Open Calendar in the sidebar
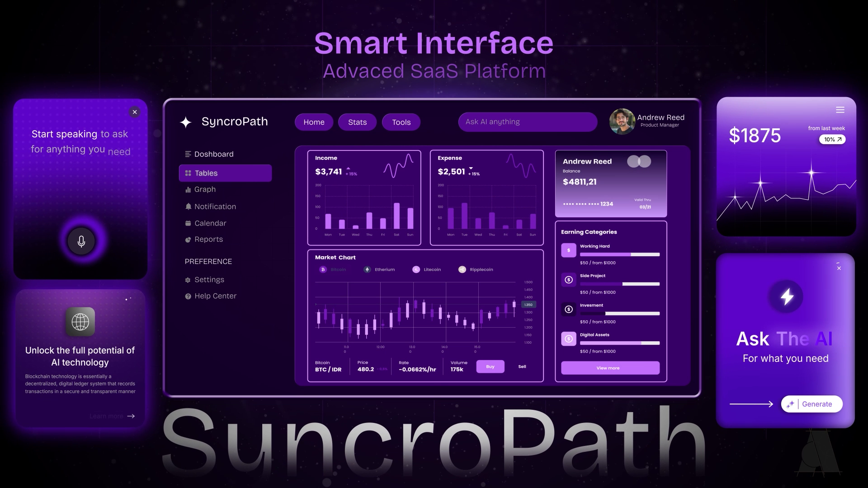The width and height of the screenshot is (868, 488). [x=206, y=223]
